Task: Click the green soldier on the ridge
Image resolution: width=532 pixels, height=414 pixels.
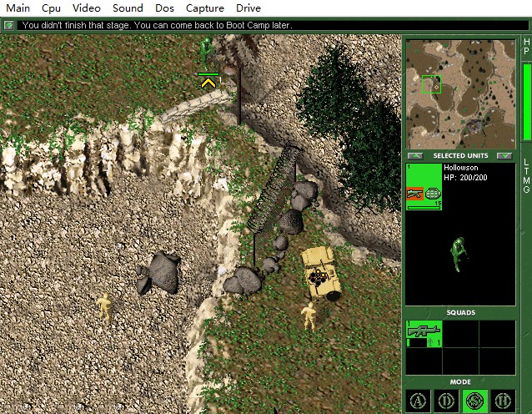Action: 205,53
